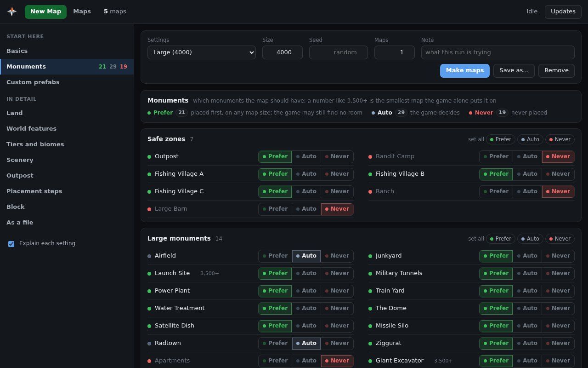Set Giant Excavator to Never

(x=558, y=361)
